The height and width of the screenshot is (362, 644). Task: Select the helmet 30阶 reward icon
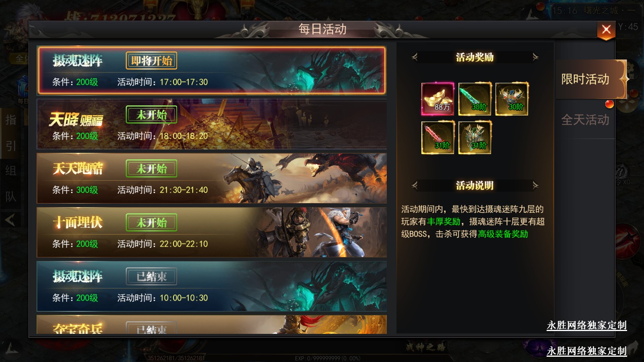[512, 99]
